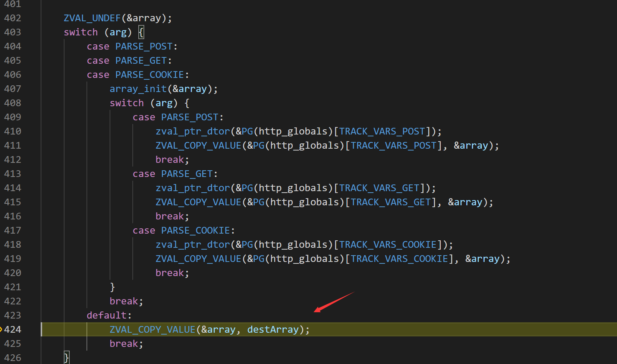Click PARSE_COOKIE on line 417
Screen dimensions: 617x364
195,230
